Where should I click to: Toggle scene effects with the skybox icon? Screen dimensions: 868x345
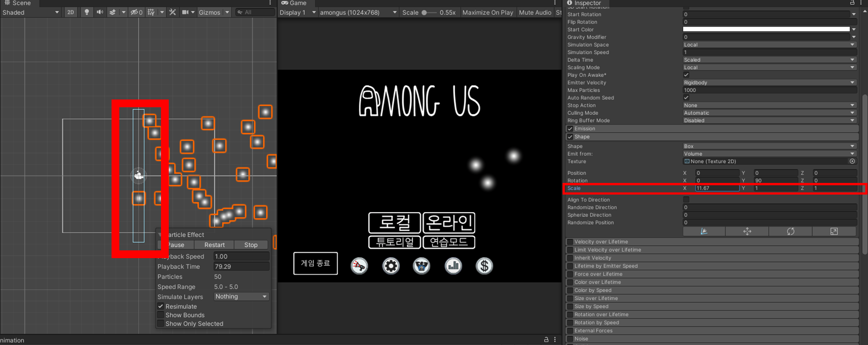point(113,12)
